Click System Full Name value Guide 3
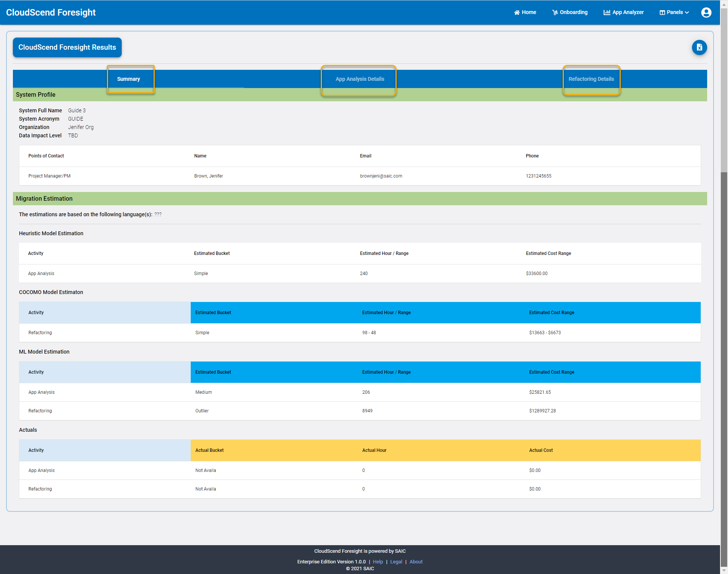 77,110
